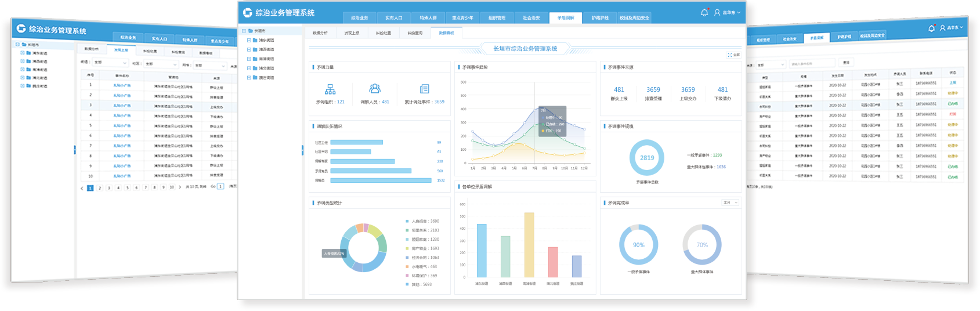
Task: Click the 魏庄街道 folder icon in center tree
Action: click(255, 77)
